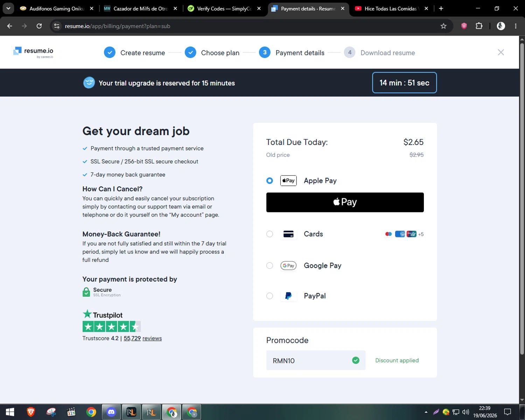The height and width of the screenshot is (420, 525).
Task: Switch to Cazador de Milfs tab
Action: 140,8
